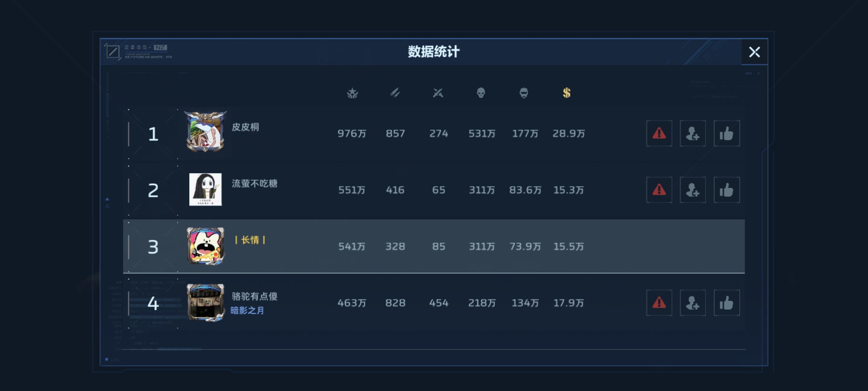Give 皮皮桐 a thumbs-up like

click(727, 133)
